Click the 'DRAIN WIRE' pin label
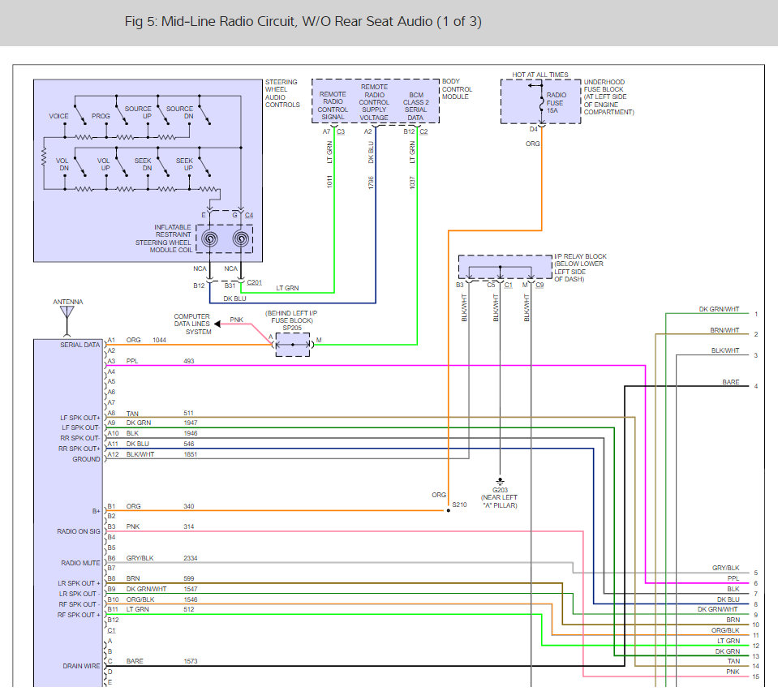Viewport: 778px width, 700px height. pyautogui.click(x=81, y=666)
